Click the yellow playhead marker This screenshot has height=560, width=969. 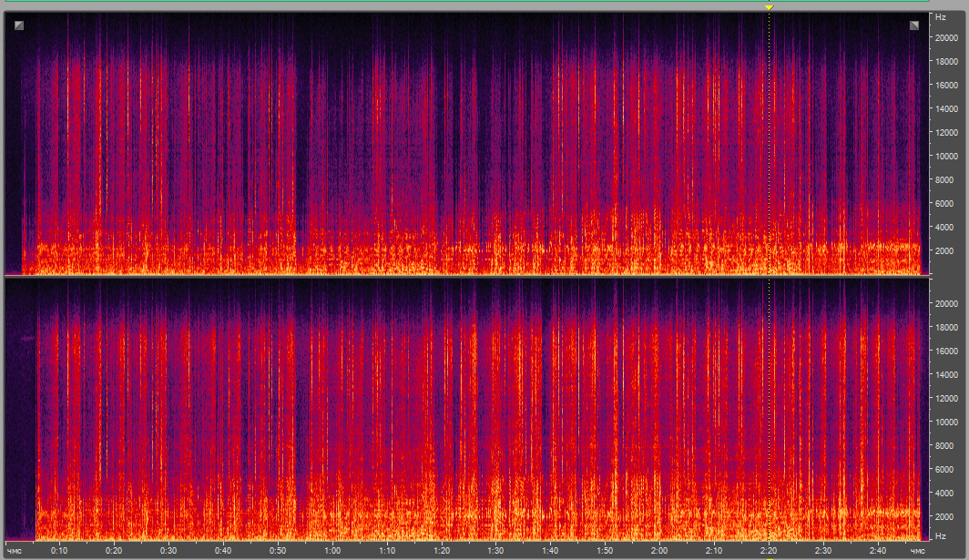[x=769, y=7]
